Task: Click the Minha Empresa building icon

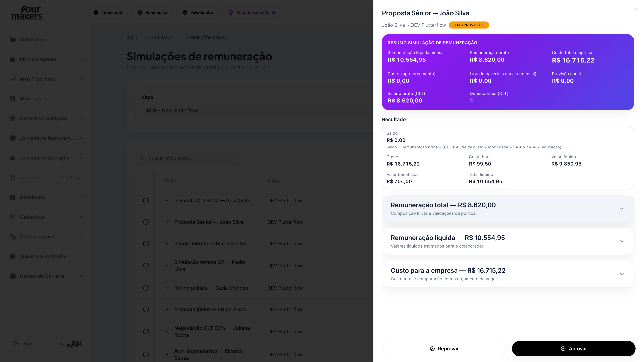Action: [x=13, y=59]
